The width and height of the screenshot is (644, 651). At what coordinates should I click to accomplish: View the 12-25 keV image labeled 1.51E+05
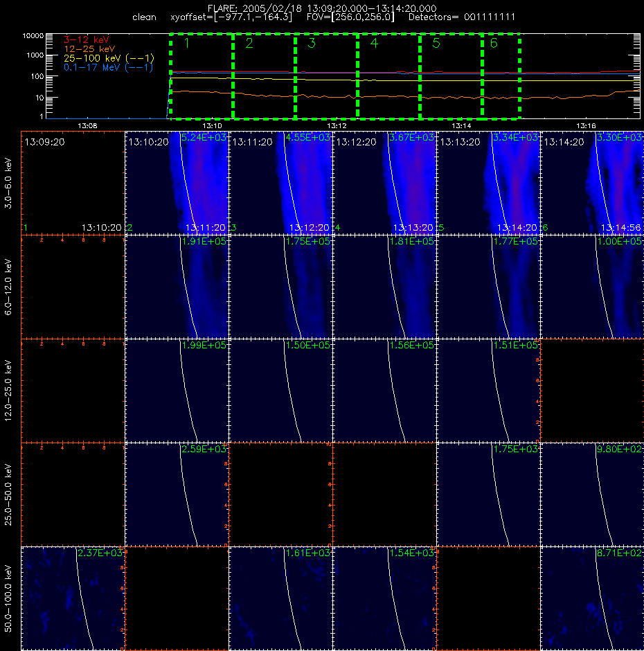[x=488, y=391]
